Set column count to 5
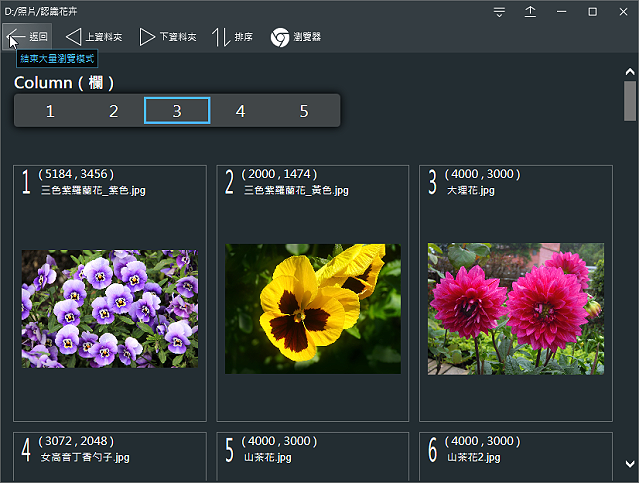Viewport: 639px width, 483px height. [x=304, y=111]
